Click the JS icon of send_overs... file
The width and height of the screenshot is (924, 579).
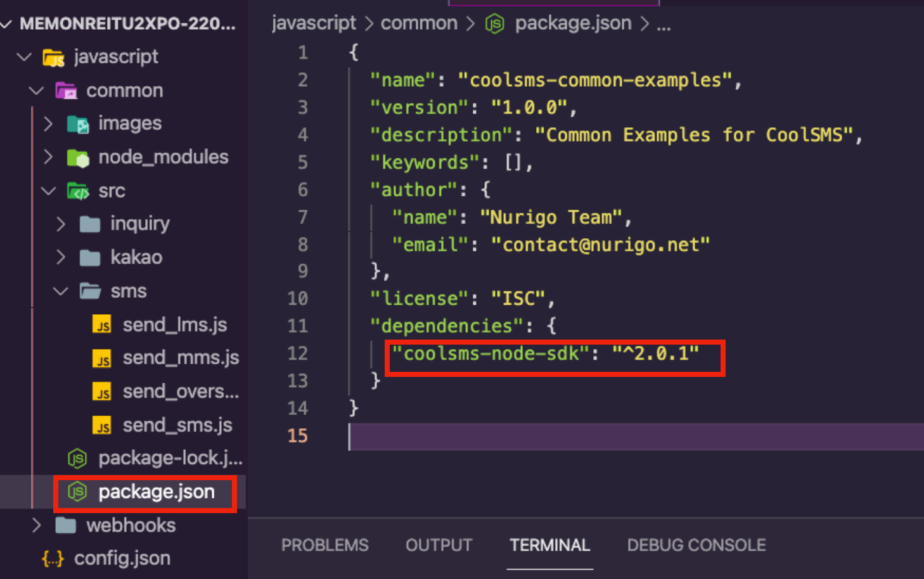102,391
